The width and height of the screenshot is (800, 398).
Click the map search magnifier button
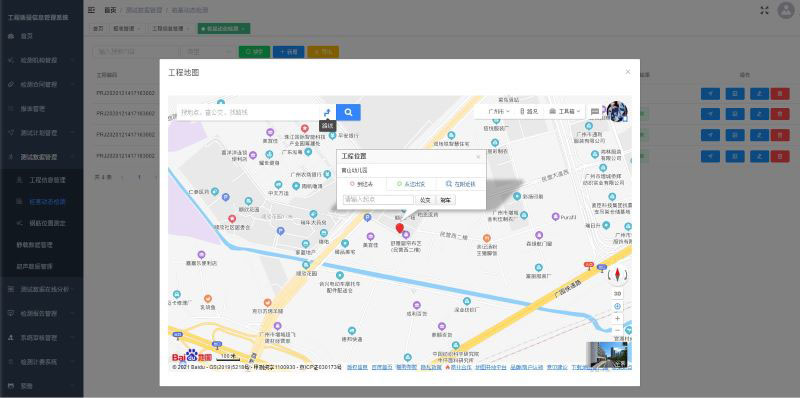point(348,112)
